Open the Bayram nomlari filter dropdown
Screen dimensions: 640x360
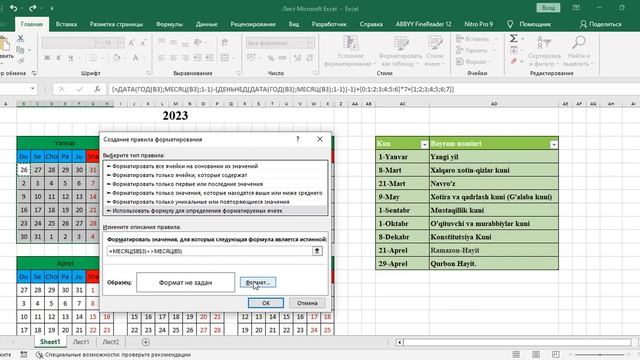553,144
